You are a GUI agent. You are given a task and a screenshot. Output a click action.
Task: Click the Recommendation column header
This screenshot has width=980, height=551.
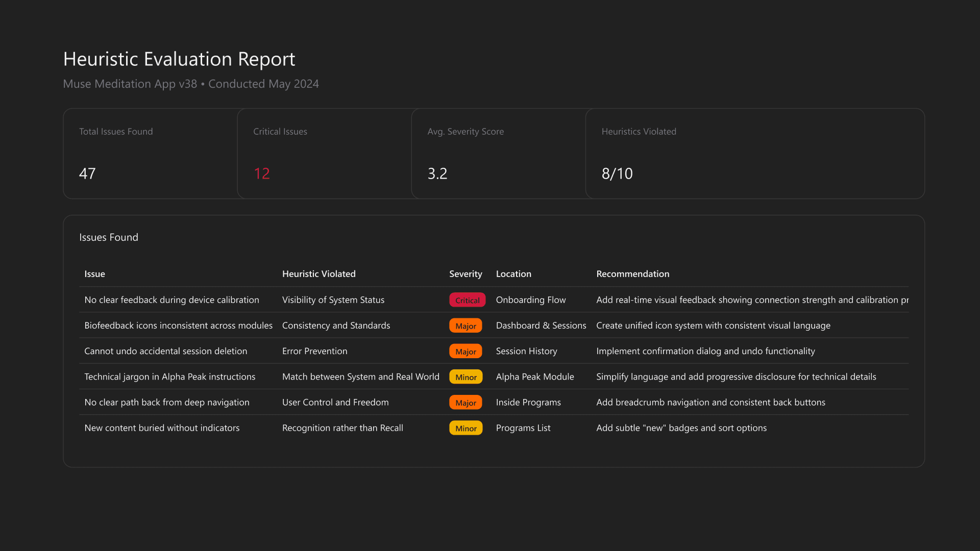tap(632, 274)
